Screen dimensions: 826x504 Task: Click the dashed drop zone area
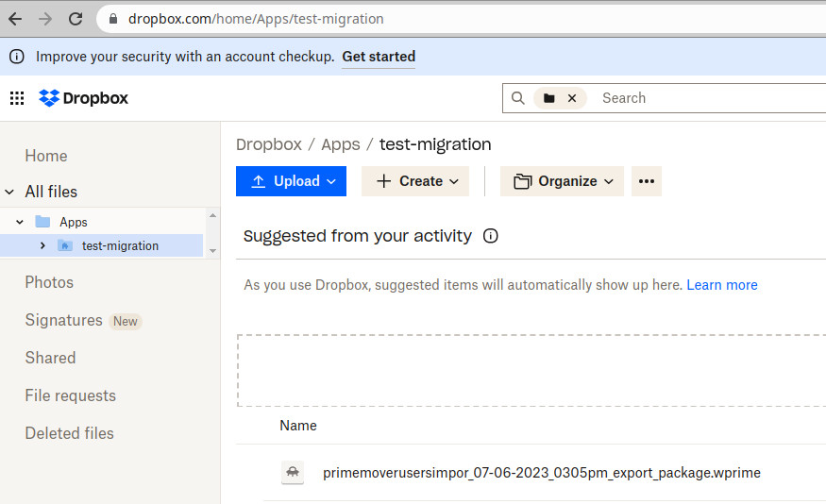pos(531,370)
